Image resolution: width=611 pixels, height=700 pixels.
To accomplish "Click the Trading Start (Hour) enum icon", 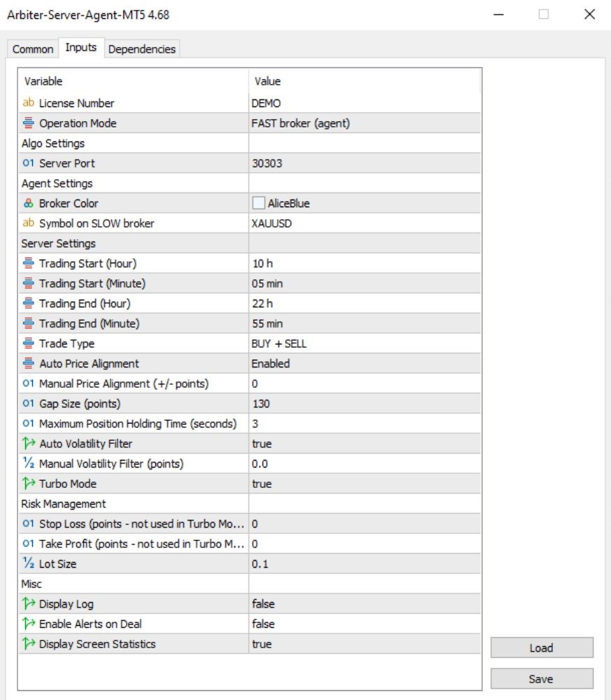I will [28, 263].
